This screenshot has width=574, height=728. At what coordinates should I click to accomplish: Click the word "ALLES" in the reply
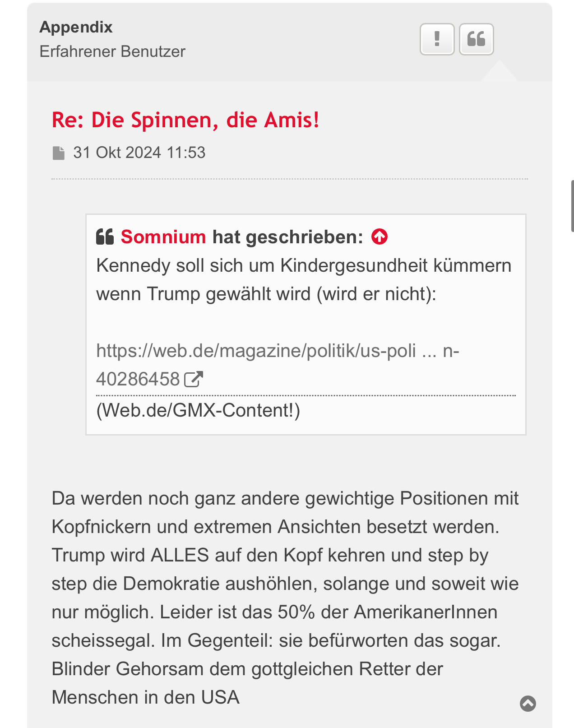180,555
